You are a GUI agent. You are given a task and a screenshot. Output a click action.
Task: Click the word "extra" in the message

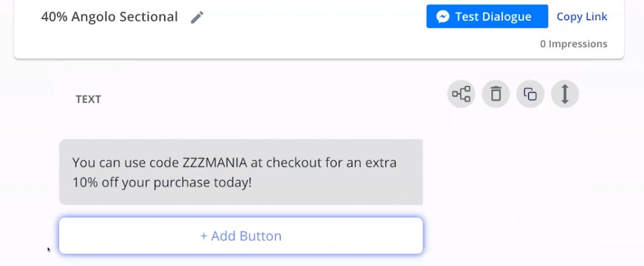tap(381, 163)
